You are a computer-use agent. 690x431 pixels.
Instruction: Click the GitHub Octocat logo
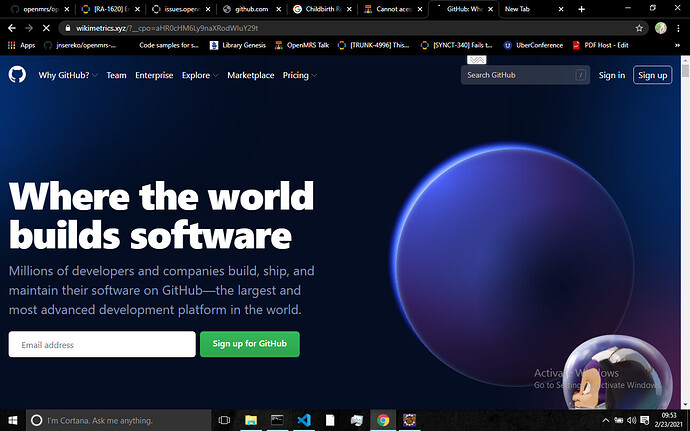17,75
